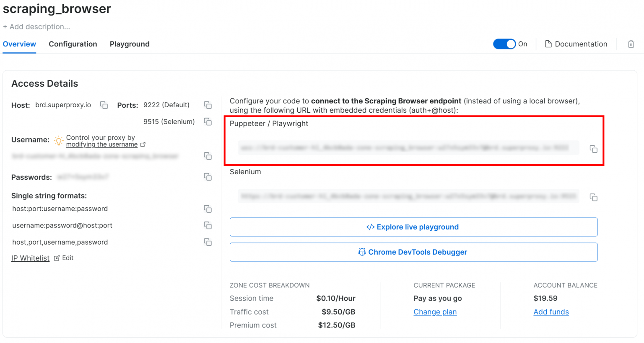Screen dimensions: 644x343
Task: Open the Change plan link
Action: click(x=435, y=312)
